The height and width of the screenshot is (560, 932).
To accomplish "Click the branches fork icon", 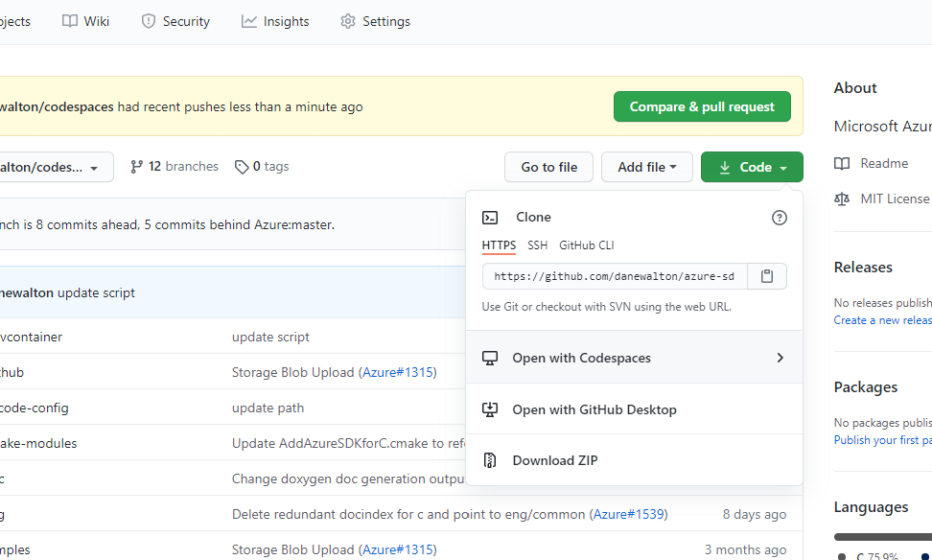I will (137, 167).
